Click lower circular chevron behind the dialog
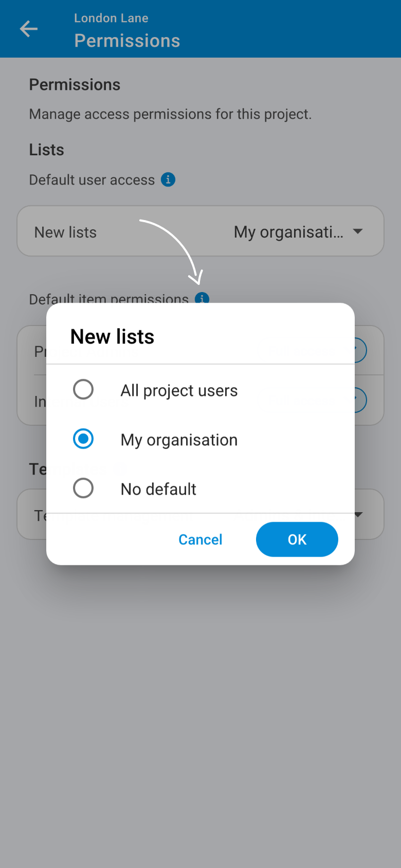The image size is (401, 868). point(360,400)
